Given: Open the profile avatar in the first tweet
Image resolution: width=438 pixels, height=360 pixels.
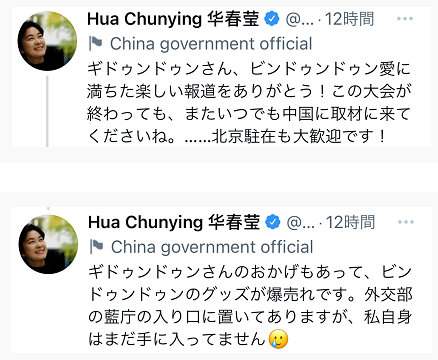Looking at the screenshot, I should point(47,41).
